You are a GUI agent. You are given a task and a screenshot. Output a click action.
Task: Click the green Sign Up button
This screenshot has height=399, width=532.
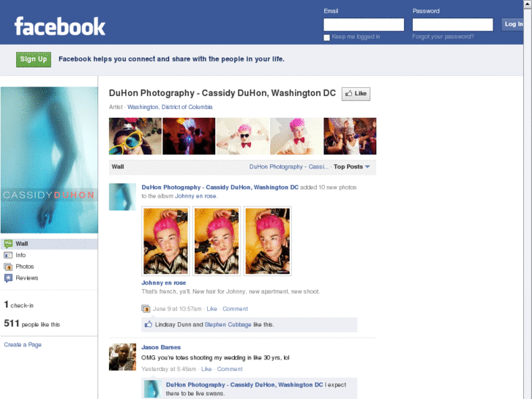[x=34, y=59]
